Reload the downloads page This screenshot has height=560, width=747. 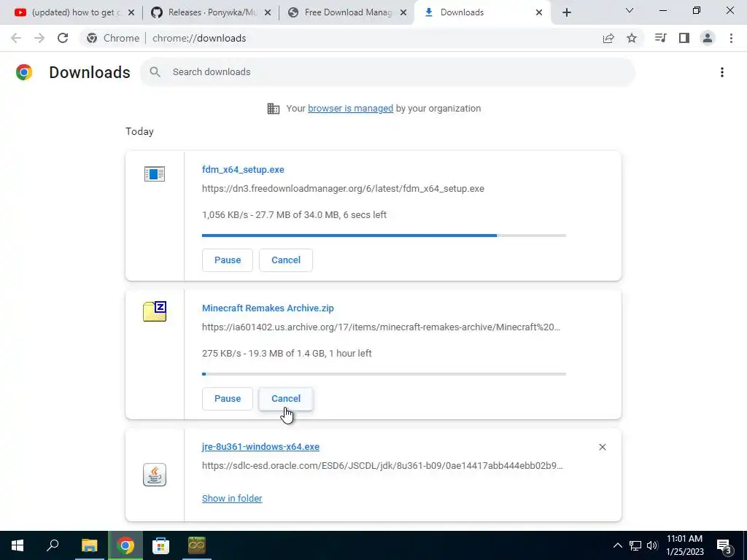63,38
